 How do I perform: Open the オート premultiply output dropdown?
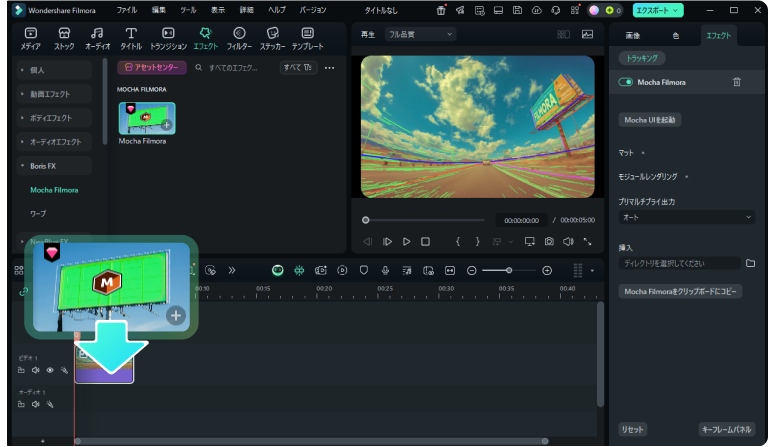pyautogui.click(x=686, y=217)
